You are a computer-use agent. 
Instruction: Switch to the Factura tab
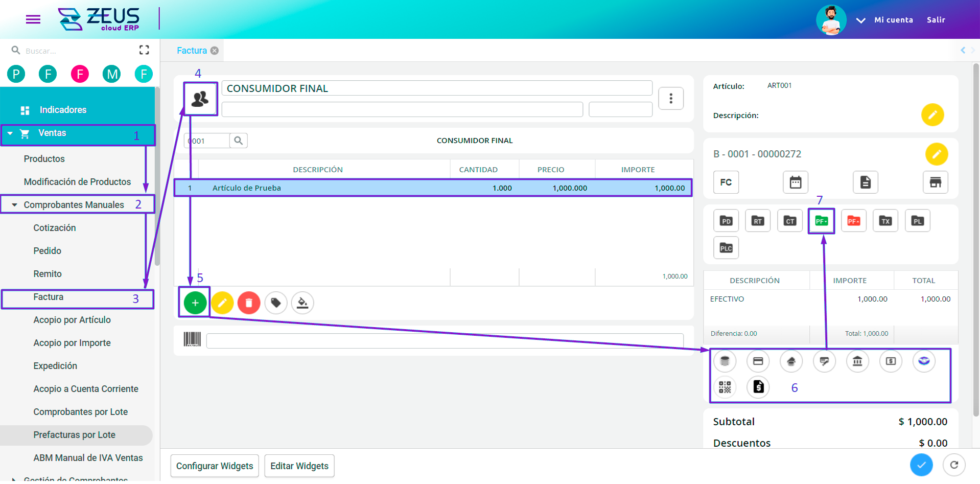[193, 50]
